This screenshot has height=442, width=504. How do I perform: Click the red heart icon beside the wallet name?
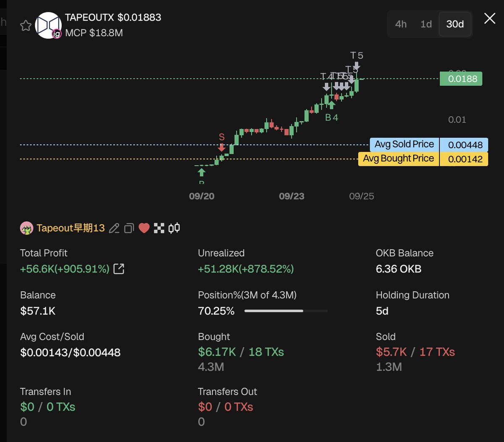coord(144,228)
